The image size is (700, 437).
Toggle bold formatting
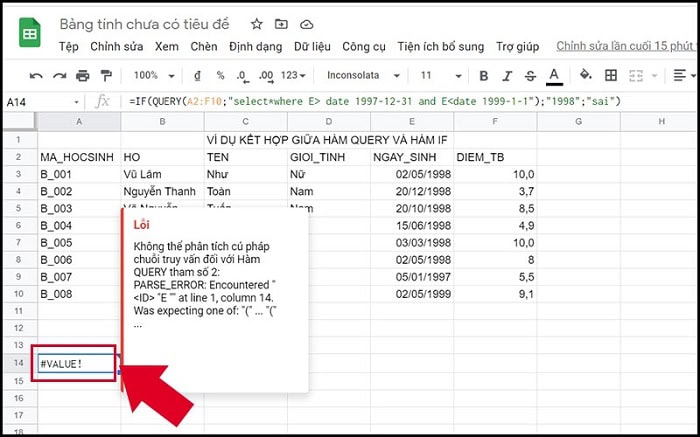pos(484,76)
